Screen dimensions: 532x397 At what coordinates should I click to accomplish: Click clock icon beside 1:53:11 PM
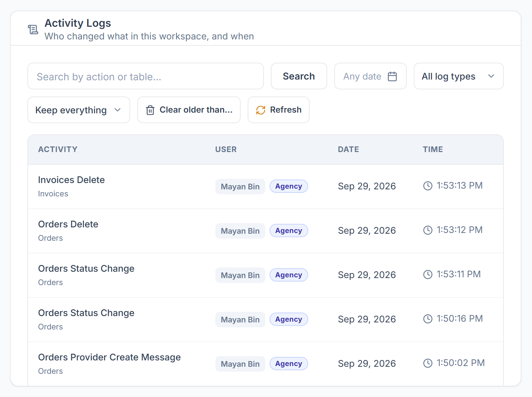tap(428, 275)
